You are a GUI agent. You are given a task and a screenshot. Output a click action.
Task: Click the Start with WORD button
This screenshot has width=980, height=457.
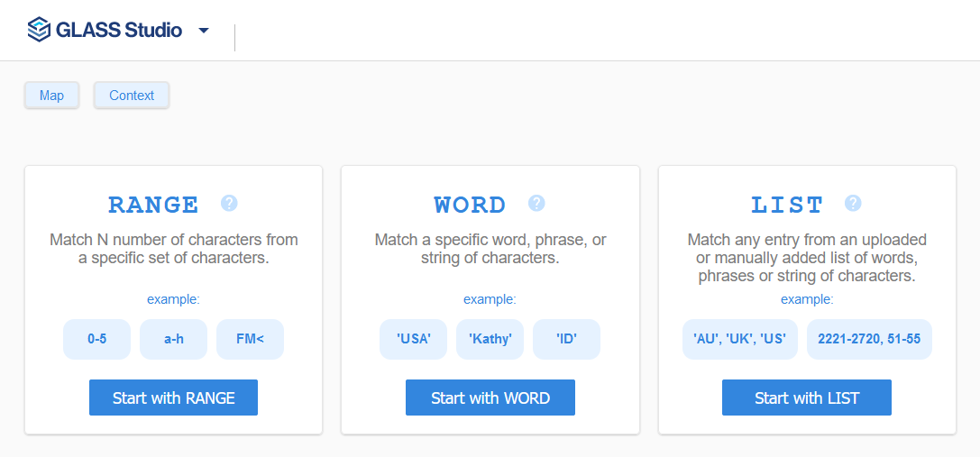tap(490, 398)
